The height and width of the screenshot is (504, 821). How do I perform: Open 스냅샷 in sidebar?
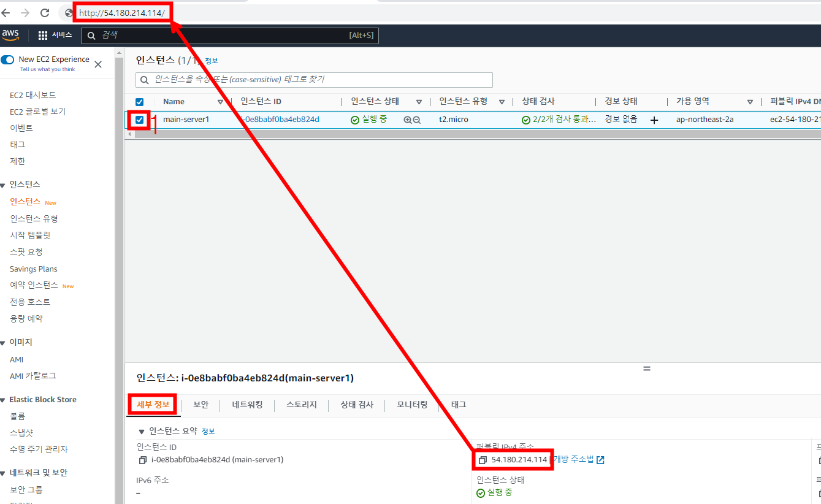(22, 433)
